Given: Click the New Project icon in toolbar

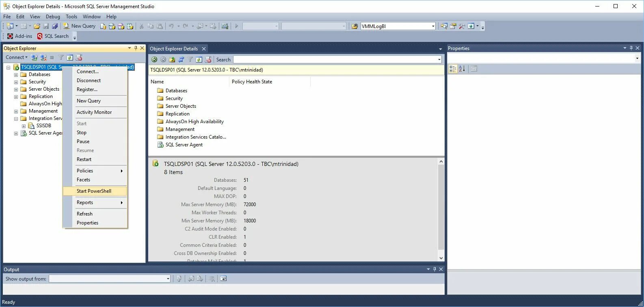Looking at the screenshot, I should (x=10, y=26).
